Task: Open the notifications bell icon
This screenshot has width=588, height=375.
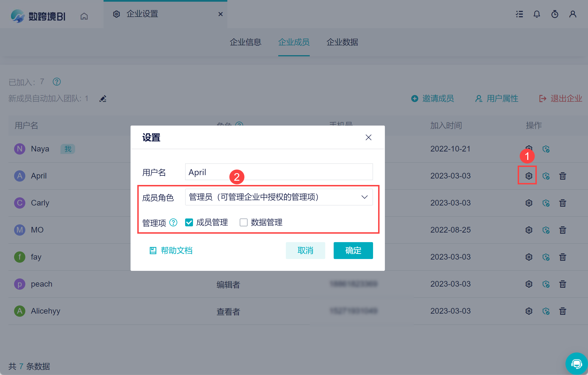Action: pos(537,14)
